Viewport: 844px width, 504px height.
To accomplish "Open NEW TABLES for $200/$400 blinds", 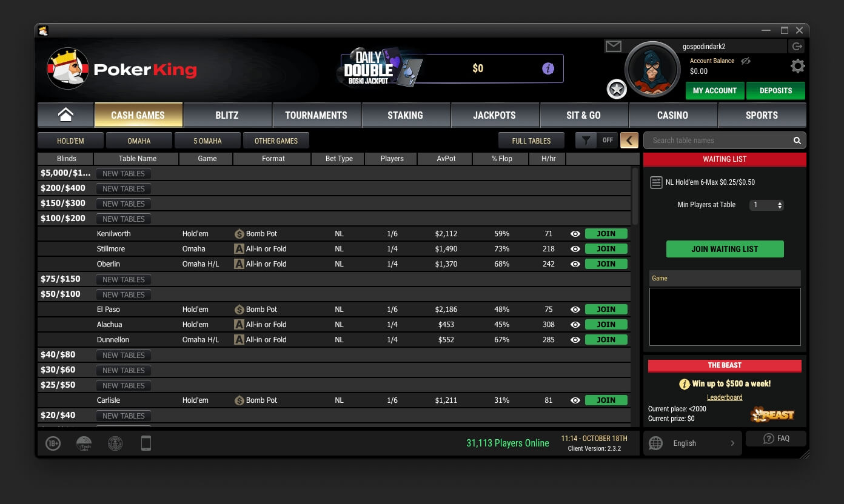I will [124, 188].
